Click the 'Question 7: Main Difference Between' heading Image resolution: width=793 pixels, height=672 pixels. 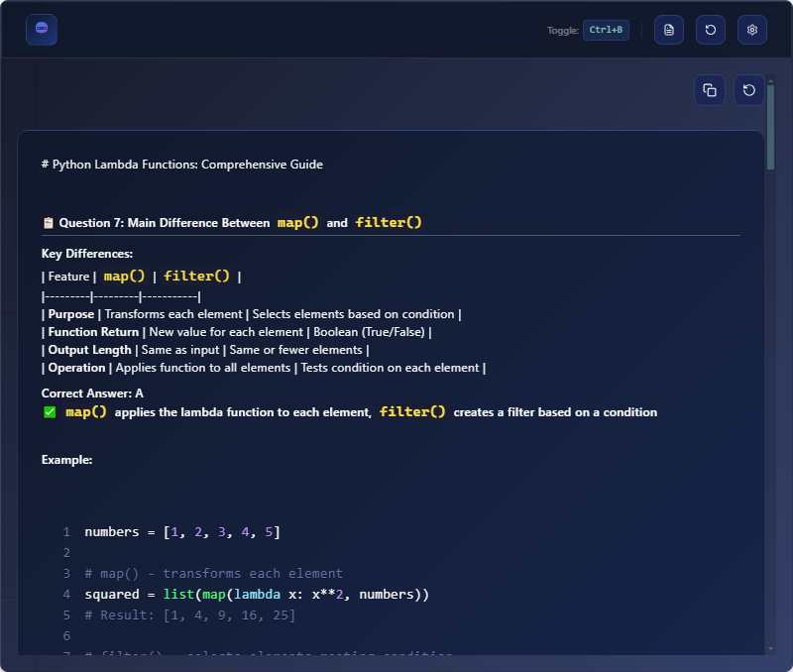164,223
